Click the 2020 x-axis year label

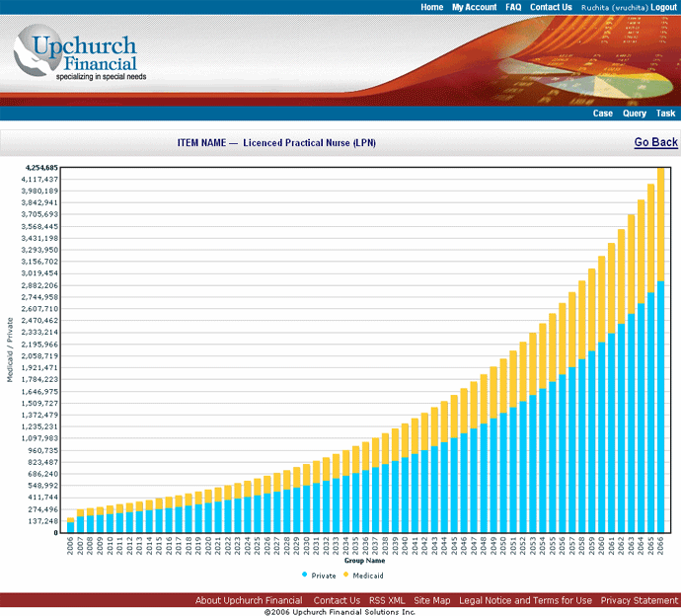tap(208, 545)
